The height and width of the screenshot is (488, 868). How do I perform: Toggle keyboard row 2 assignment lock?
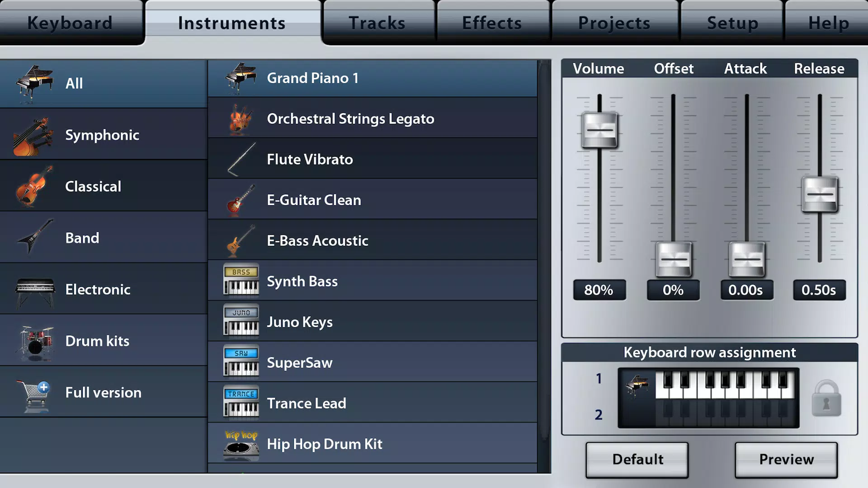[x=825, y=398]
